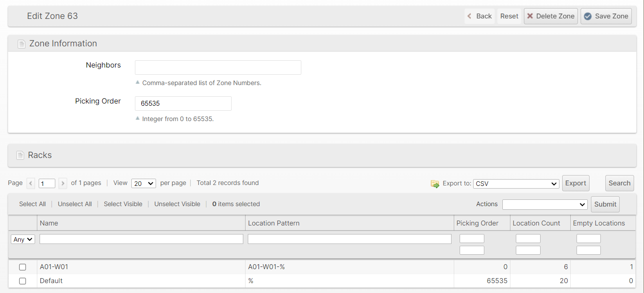Click the export folder icon
This screenshot has width=644, height=293.
(x=435, y=184)
